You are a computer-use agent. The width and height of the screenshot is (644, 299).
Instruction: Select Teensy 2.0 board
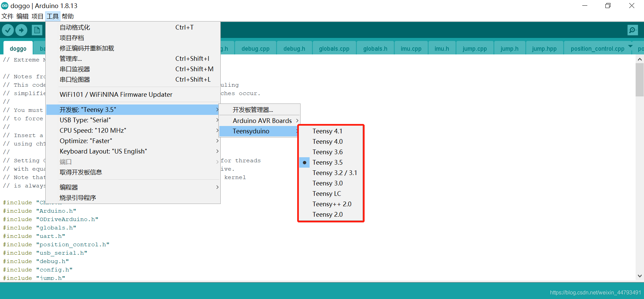(x=331, y=214)
